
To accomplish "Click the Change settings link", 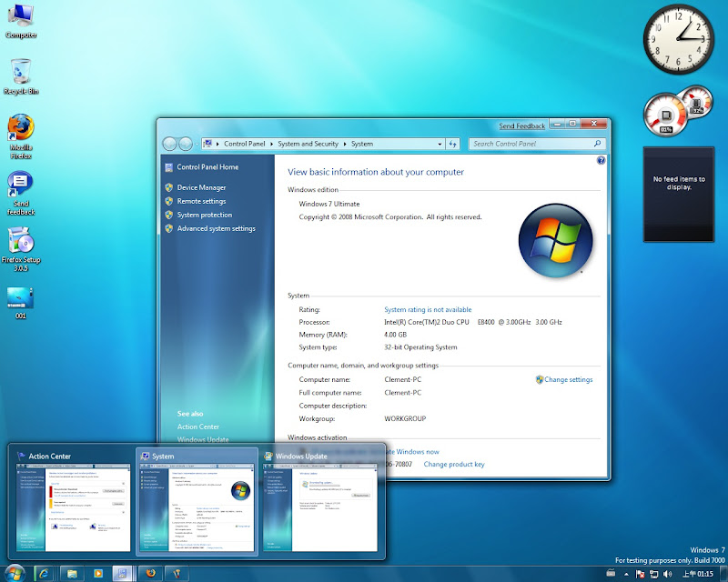I will tap(568, 380).
